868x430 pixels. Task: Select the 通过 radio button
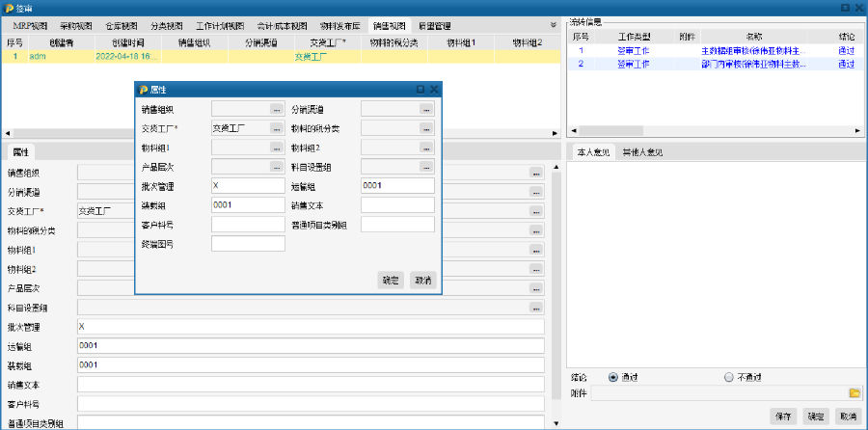click(x=612, y=377)
